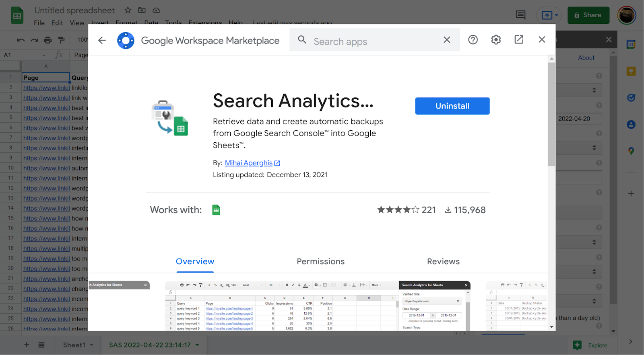Open Google Tasks side panel
The width and height of the screenshot is (644, 355).
click(x=631, y=98)
